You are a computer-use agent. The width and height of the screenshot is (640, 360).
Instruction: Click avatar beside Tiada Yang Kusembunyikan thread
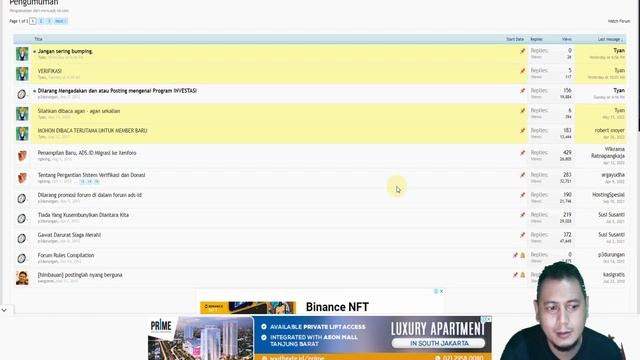(x=22, y=218)
